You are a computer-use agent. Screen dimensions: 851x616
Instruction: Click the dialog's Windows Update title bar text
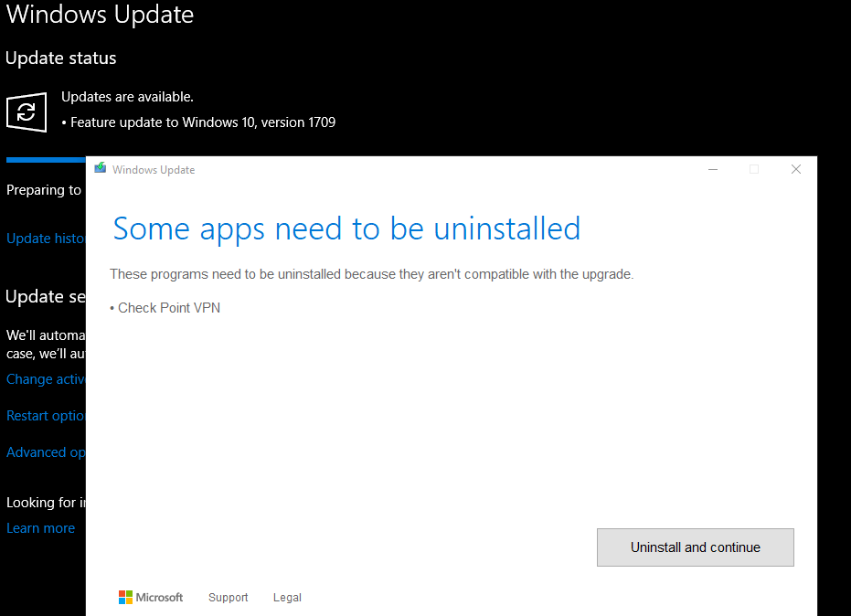(x=154, y=170)
